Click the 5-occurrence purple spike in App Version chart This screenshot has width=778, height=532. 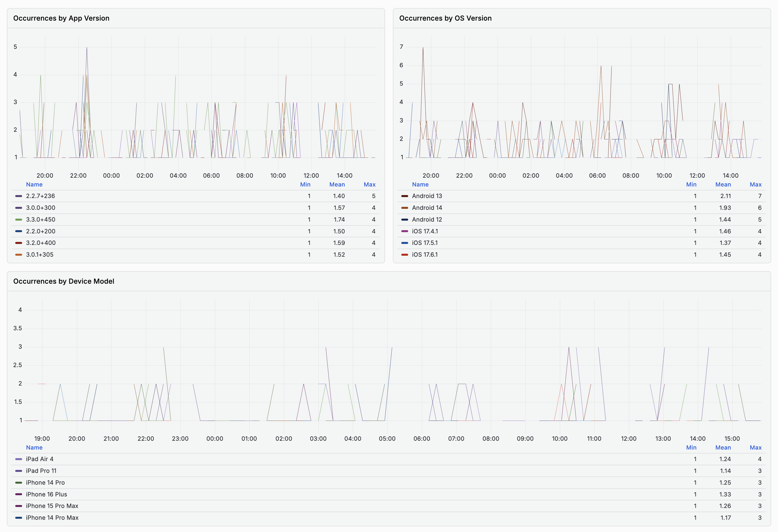pos(87,48)
